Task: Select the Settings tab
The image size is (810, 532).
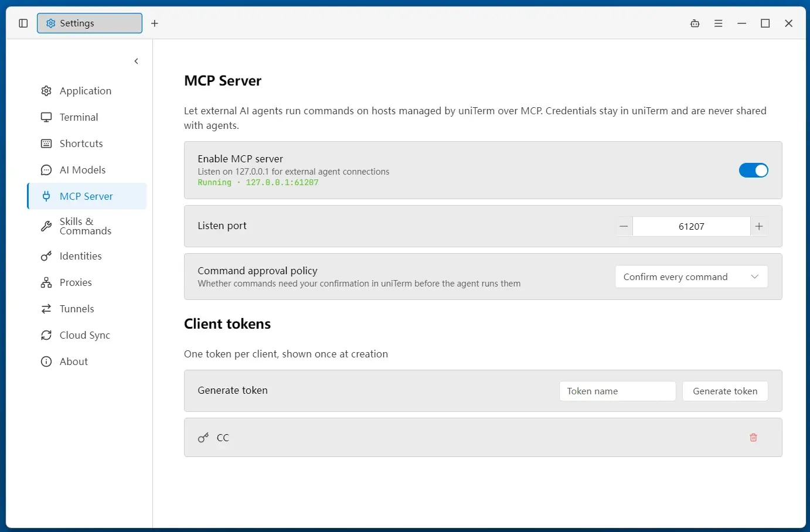Action: 90,23
